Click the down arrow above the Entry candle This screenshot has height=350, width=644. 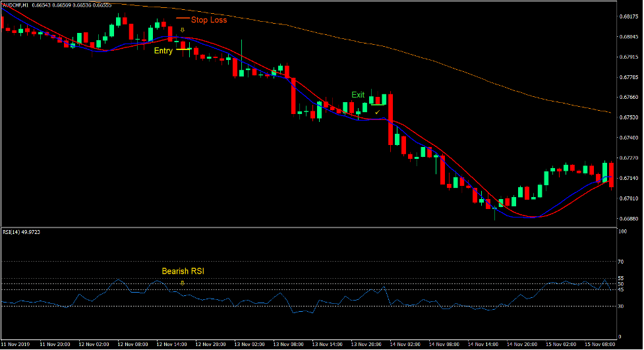point(183,30)
